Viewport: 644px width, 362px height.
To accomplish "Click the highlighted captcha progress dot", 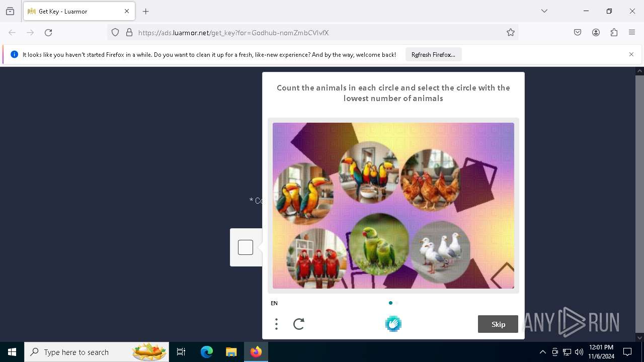I will pos(390,303).
